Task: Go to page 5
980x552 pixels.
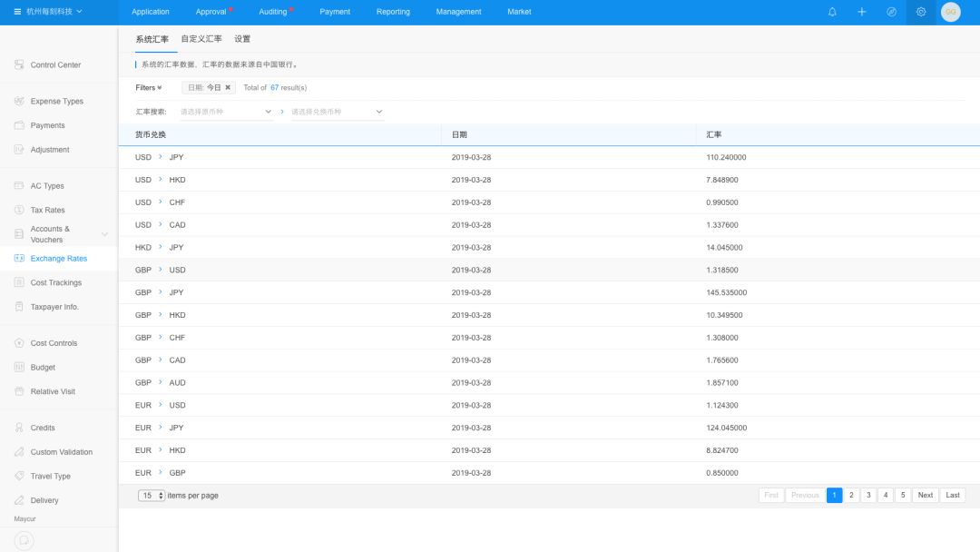Action: tap(903, 495)
